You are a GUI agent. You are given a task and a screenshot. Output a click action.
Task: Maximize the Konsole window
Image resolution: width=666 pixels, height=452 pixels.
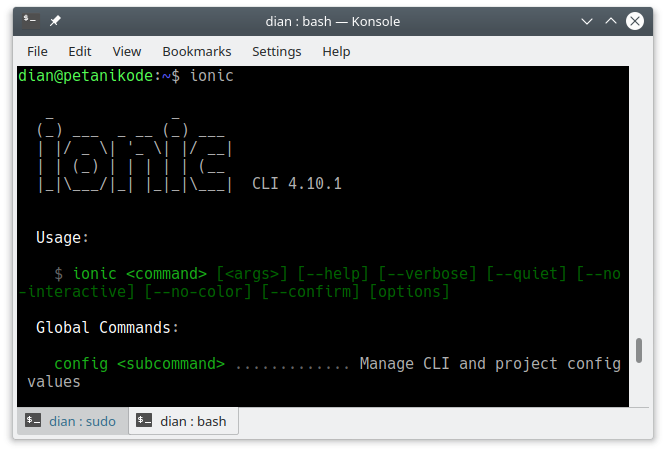coord(611,20)
